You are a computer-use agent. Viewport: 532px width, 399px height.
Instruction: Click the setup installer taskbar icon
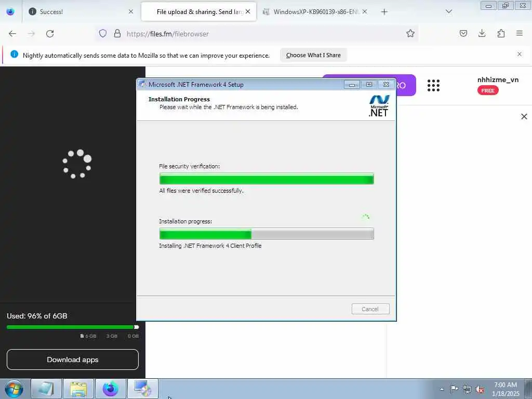click(x=142, y=389)
